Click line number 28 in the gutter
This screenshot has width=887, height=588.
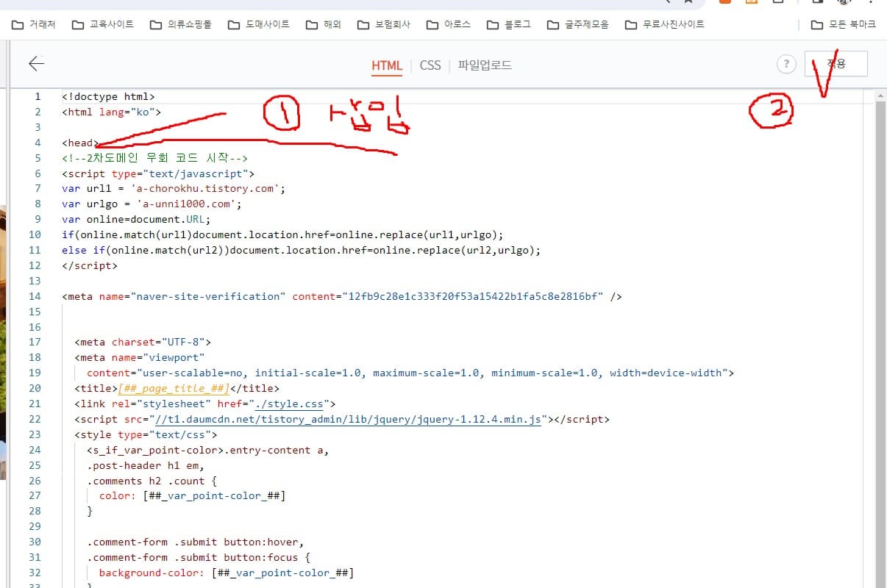[35, 511]
